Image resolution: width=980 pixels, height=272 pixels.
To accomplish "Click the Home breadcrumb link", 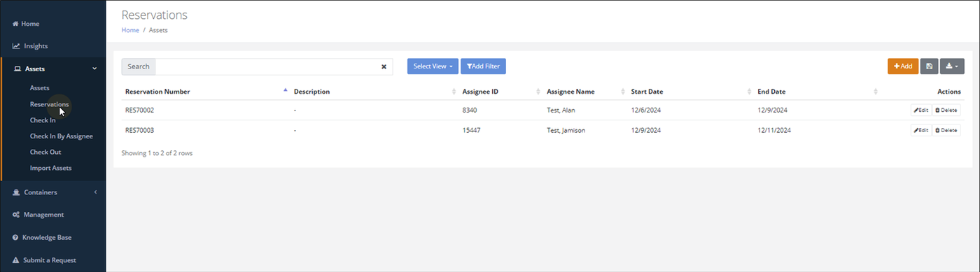I will pos(130,30).
